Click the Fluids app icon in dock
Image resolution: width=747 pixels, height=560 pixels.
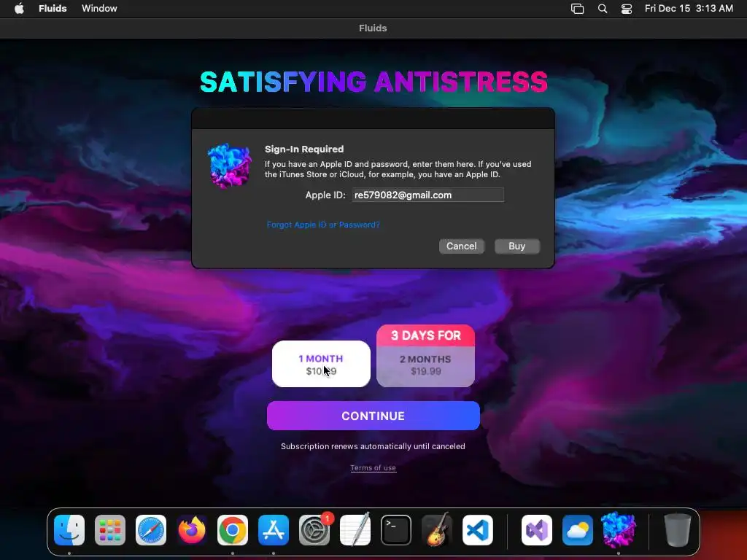point(619,530)
